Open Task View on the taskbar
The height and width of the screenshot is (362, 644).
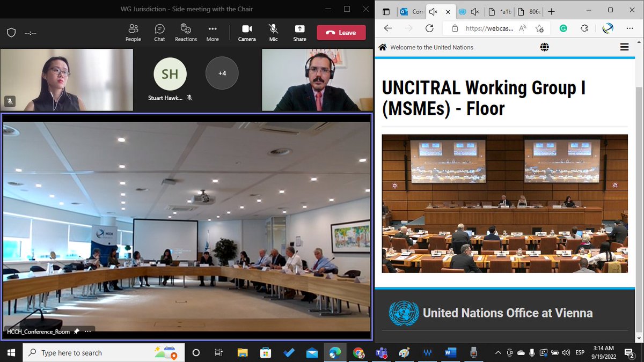[218, 352]
